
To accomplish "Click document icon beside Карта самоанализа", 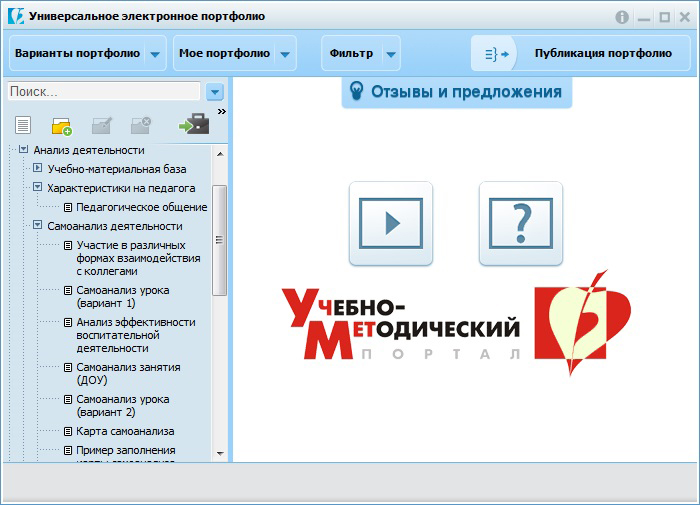I will (x=68, y=431).
